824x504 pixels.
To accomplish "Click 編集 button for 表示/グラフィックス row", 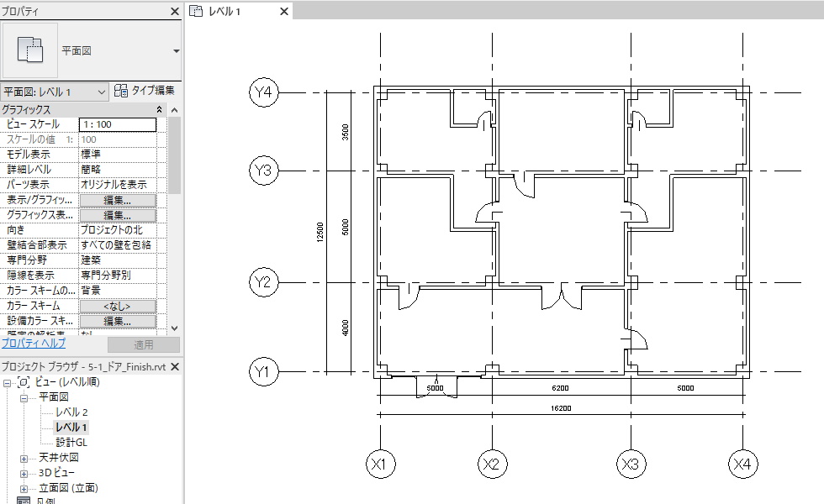I will click(118, 200).
